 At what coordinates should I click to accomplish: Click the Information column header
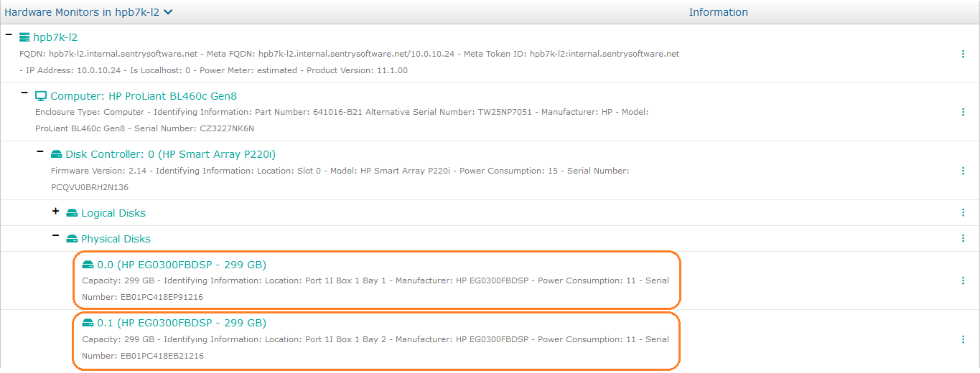point(718,12)
